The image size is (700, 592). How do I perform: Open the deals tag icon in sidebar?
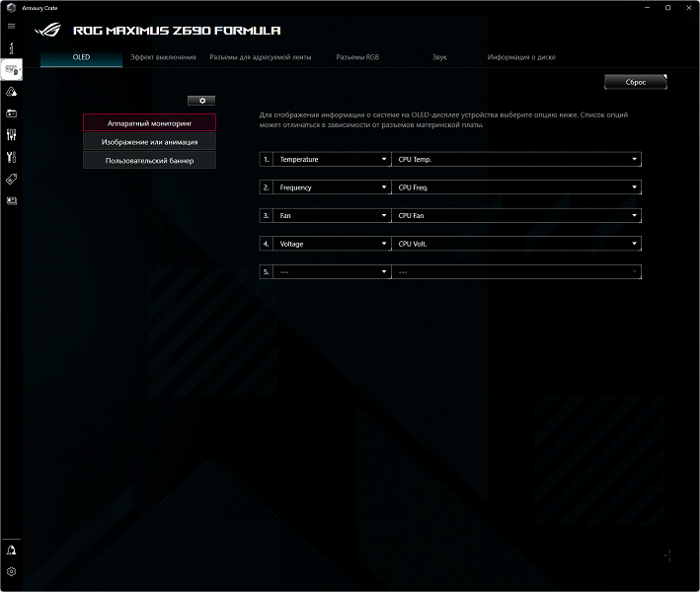tap(11, 179)
